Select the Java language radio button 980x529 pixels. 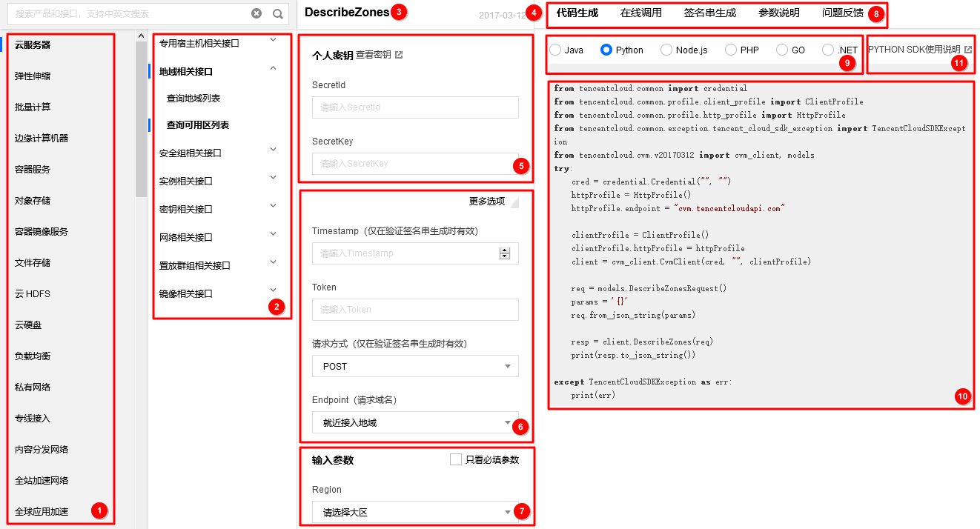(x=555, y=50)
